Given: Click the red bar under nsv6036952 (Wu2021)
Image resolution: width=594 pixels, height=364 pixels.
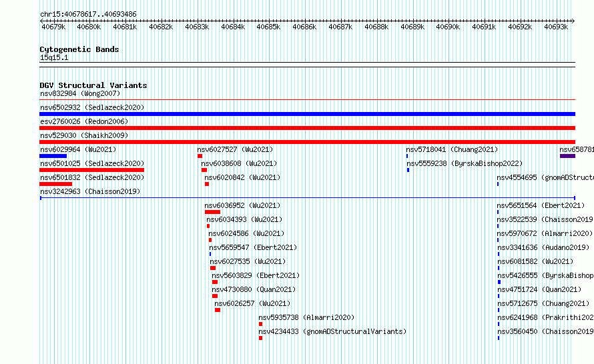Looking at the screenshot, I should tap(212, 212).
